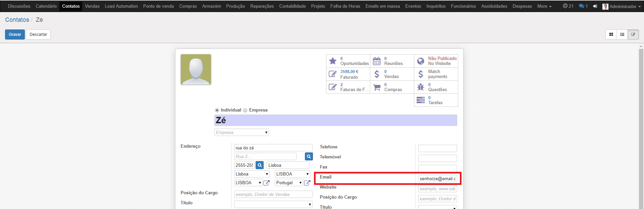Toggle Não Publicado website status
The height and width of the screenshot is (209, 644).
coord(436,61)
